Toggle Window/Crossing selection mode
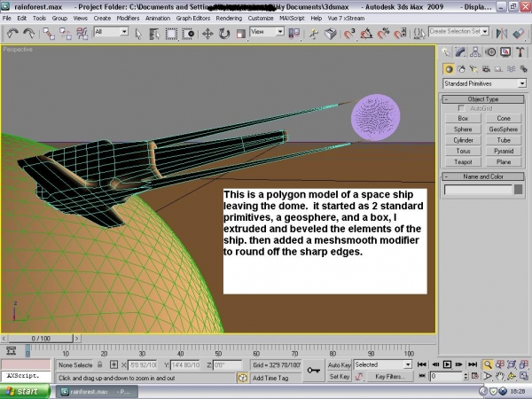The image size is (532, 399). pyautogui.click(x=188, y=34)
